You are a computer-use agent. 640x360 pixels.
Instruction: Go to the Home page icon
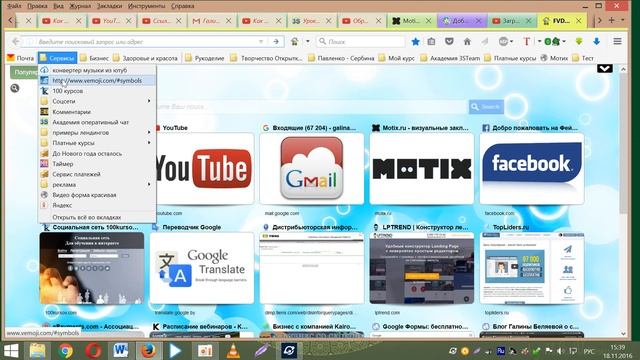pos(467,41)
